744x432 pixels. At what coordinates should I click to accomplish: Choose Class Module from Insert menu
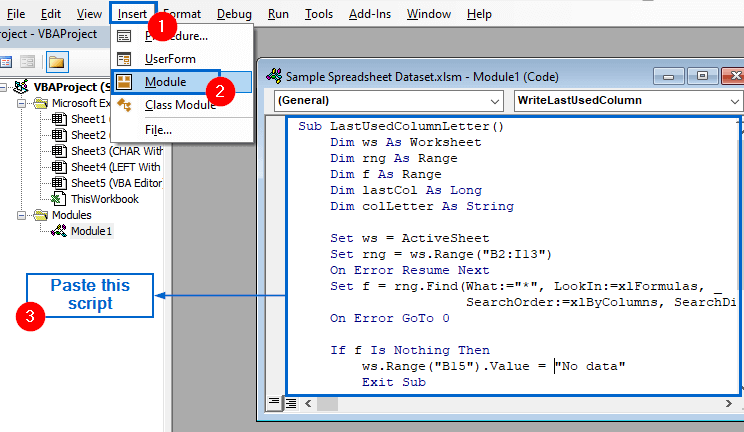[x=182, y=104]
